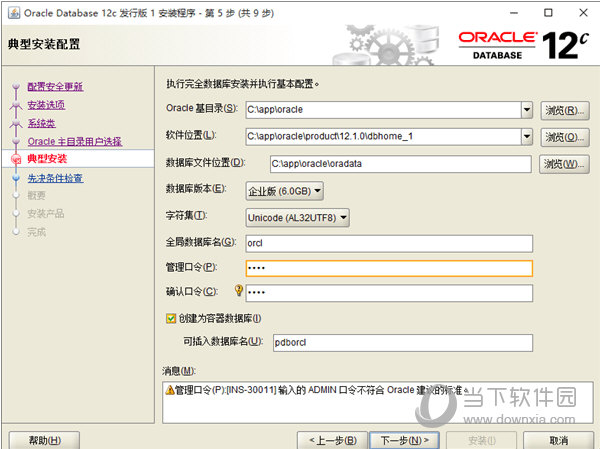Click the warning icon in the message box
The image size is (600, 449).
[170, 390]
